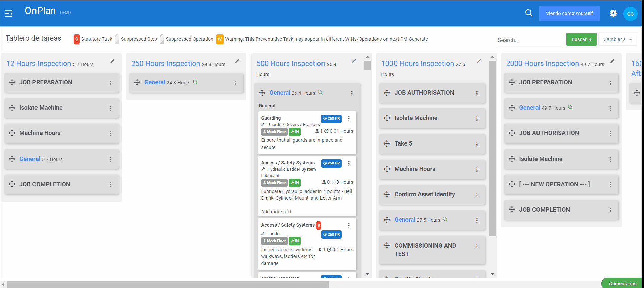Screen dimensions: 644x288
Task: Open General 27.5 Hours operation link
Action: (405, 220)
